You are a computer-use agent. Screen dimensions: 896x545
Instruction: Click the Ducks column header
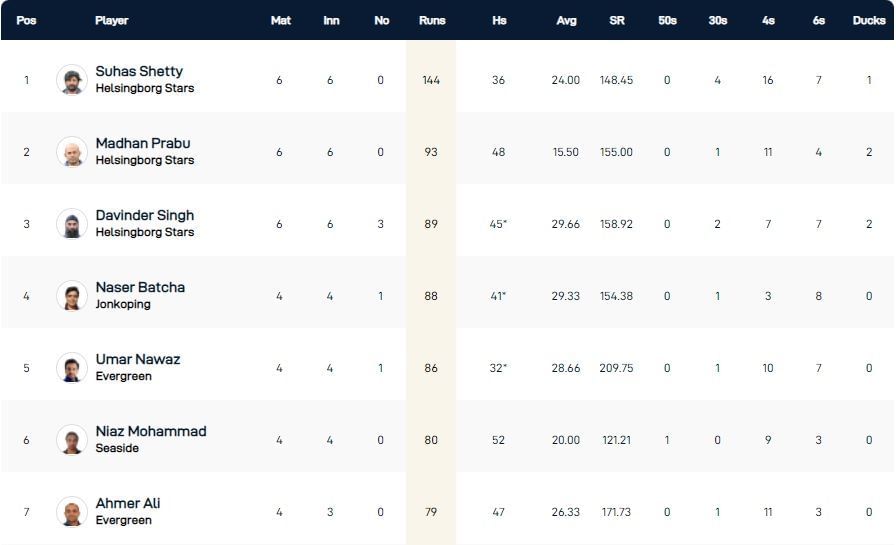[x=869, y=20]
